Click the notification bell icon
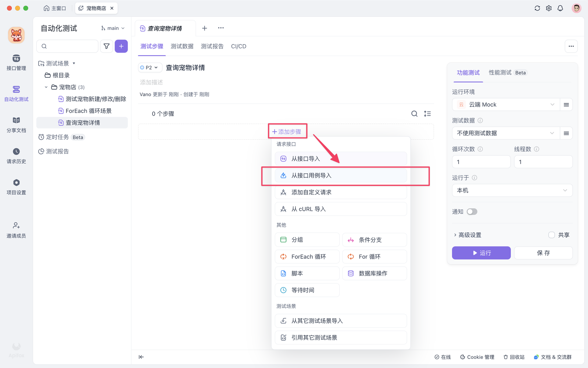 pyautogui.click(x=560, y=8)
